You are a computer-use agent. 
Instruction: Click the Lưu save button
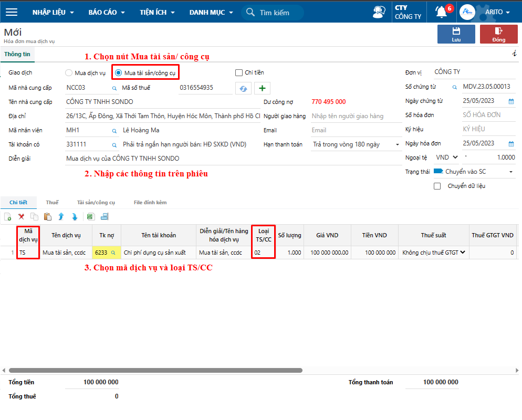(456, 34)
